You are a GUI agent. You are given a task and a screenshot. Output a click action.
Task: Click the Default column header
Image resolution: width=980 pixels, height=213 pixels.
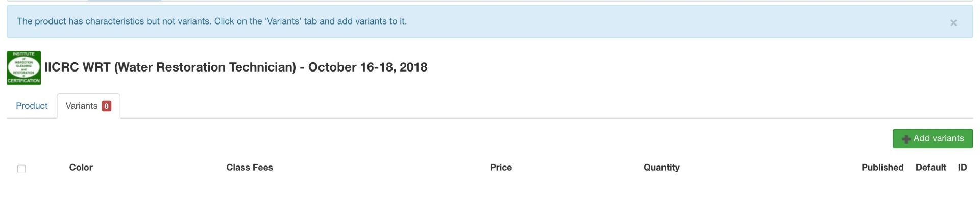click(930, 168)
